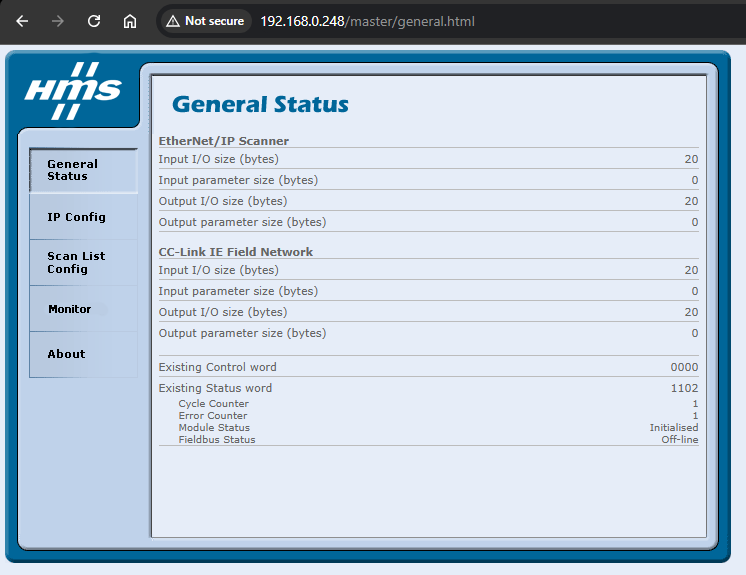Click the Off-line fieldbus status value
The width and height of the screenshot is (746, 575).
[679, 439]
